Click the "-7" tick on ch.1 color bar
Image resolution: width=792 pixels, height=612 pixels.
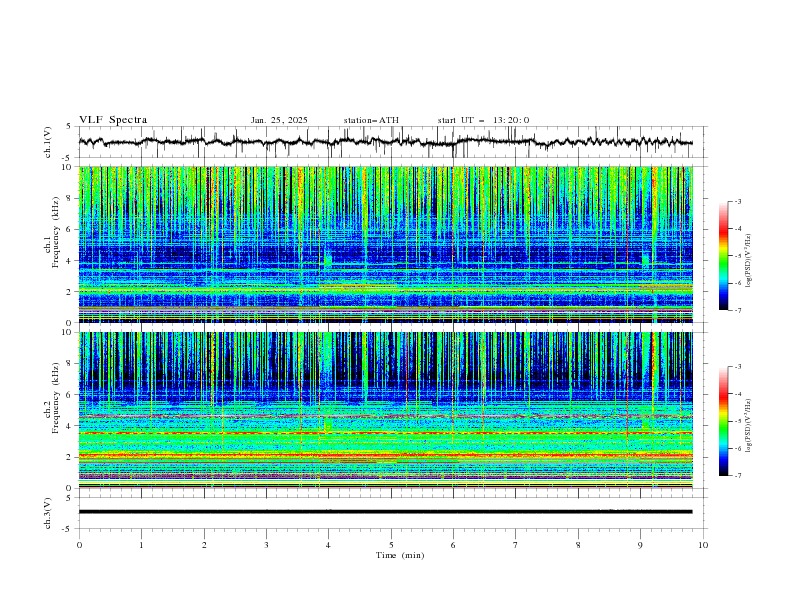point(738,310)
